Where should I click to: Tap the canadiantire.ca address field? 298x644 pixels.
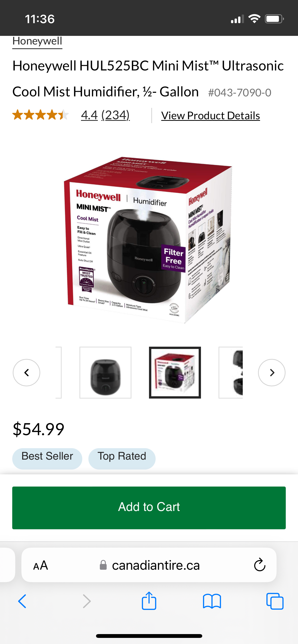[149, 565]
